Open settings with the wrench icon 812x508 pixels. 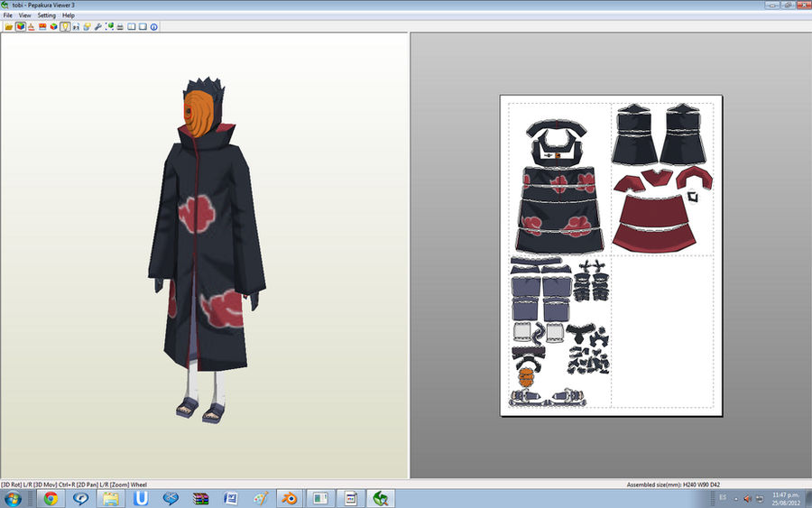tap(98, 26)
